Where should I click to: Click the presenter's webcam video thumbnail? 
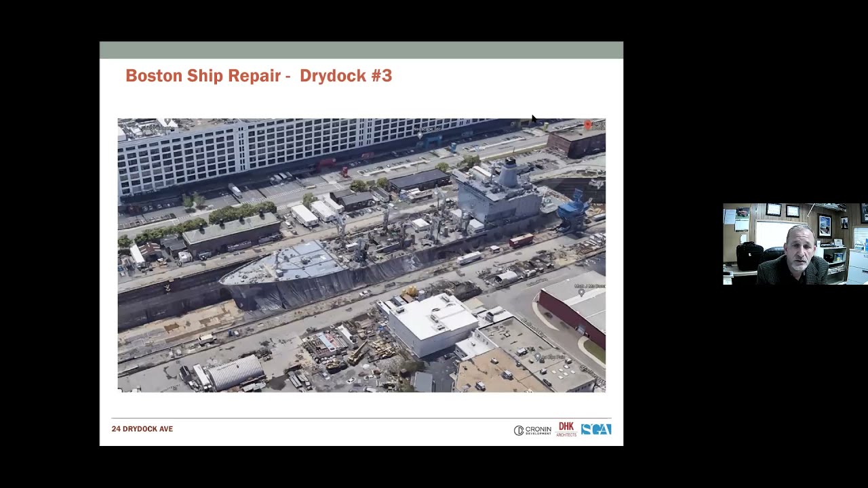795,244
